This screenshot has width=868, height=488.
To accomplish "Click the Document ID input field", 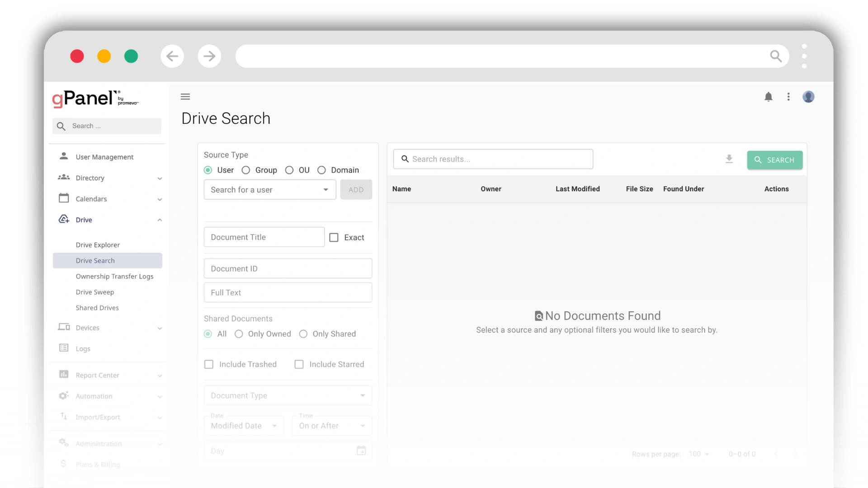I will pos(288,268).
